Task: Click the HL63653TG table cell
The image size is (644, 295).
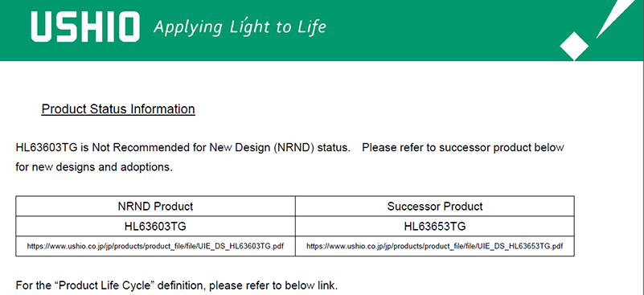Action: [434, 227]
